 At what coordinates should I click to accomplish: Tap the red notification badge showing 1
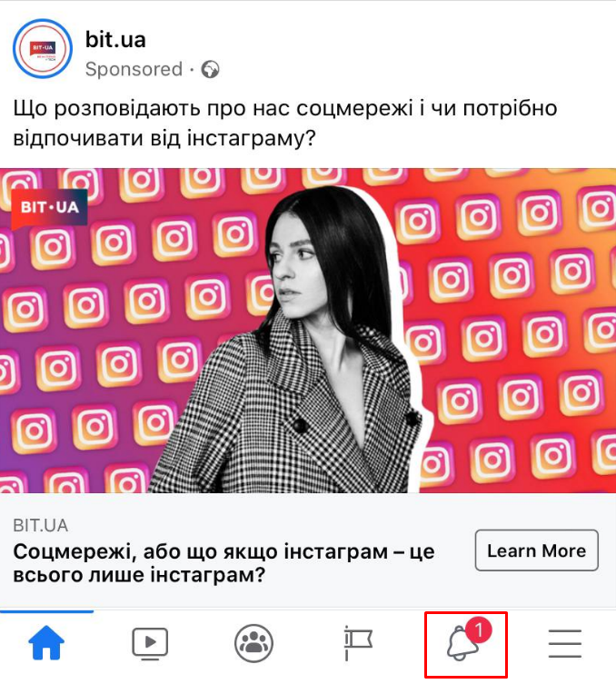pos(479,629)
